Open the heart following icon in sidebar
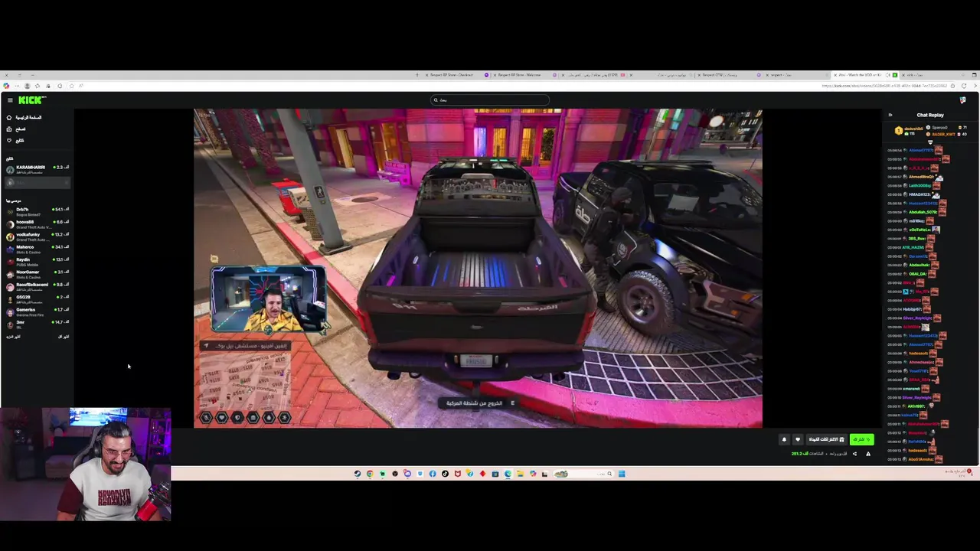Viewport: 980px width, 551px height. click(x=9, y=141)
